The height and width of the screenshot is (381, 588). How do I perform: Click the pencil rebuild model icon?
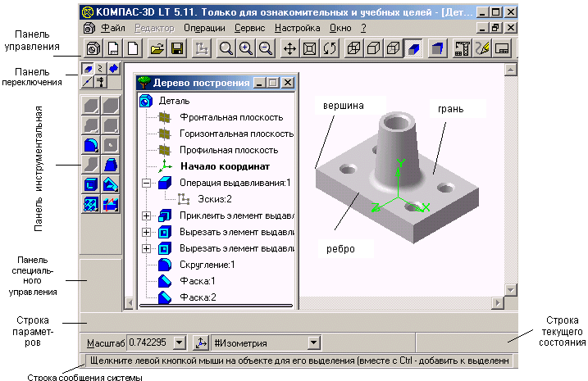[482, 48]
